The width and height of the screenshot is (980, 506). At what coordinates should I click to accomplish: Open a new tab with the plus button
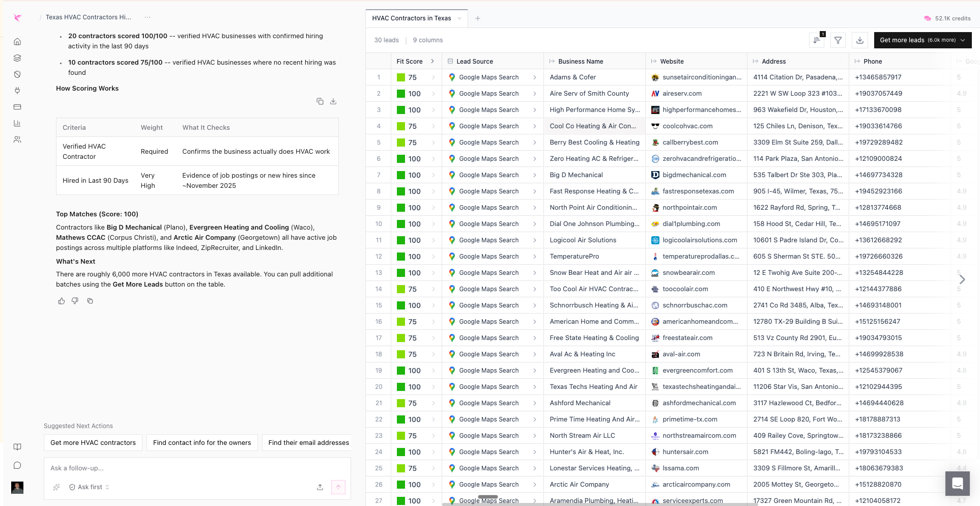[x=477, y=18]
